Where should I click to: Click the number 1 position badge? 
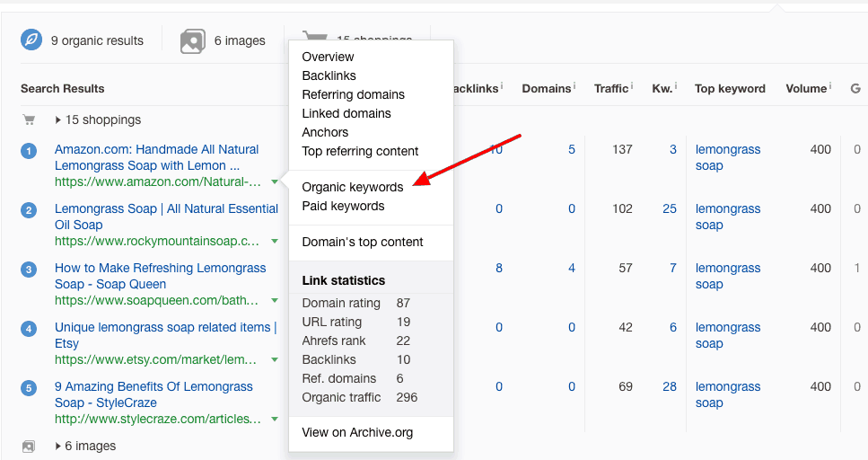[x=29, y=150]
